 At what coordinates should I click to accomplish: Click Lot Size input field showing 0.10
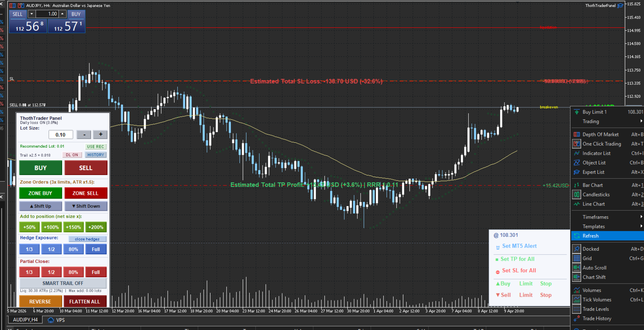pyautogui.click(x=61, y=135)
